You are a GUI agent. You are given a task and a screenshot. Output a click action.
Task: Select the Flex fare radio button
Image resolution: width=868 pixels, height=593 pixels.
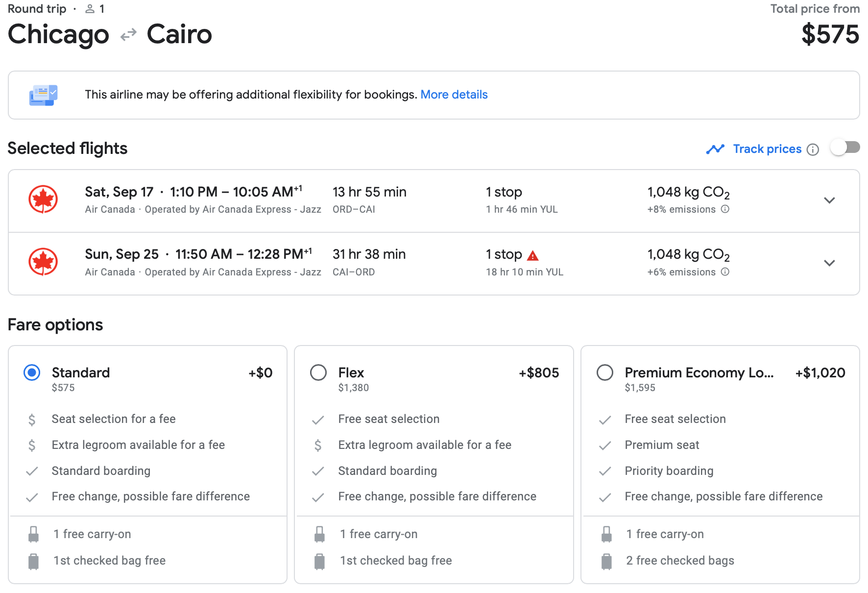tap(318, 373)
